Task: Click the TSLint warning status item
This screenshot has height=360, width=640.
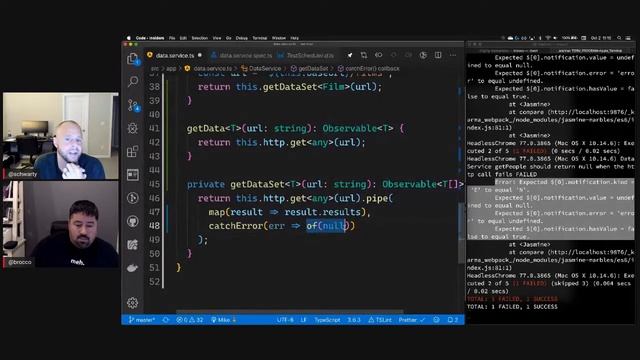Action: [380, 320]
